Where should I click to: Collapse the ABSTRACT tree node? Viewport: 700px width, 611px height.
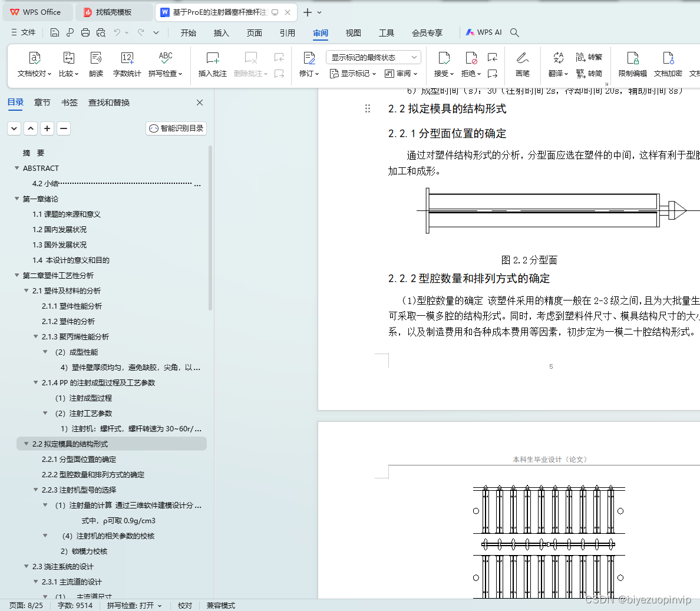[x=17, y=168]
